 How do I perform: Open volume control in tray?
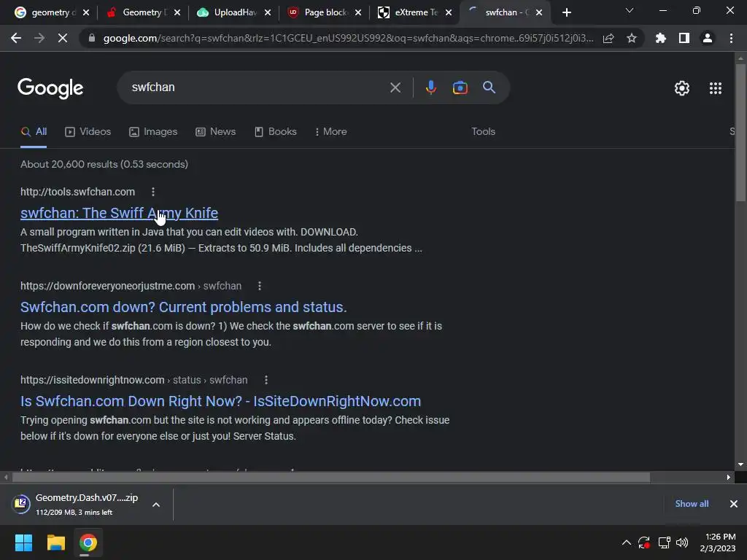(x=682, y=542)
